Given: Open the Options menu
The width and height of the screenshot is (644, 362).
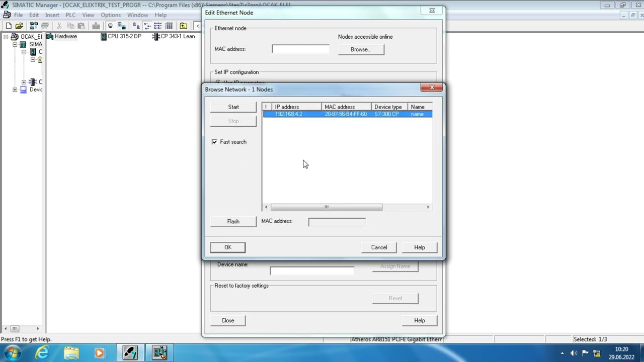Looking at the screenshot, I should coord(111,15).
